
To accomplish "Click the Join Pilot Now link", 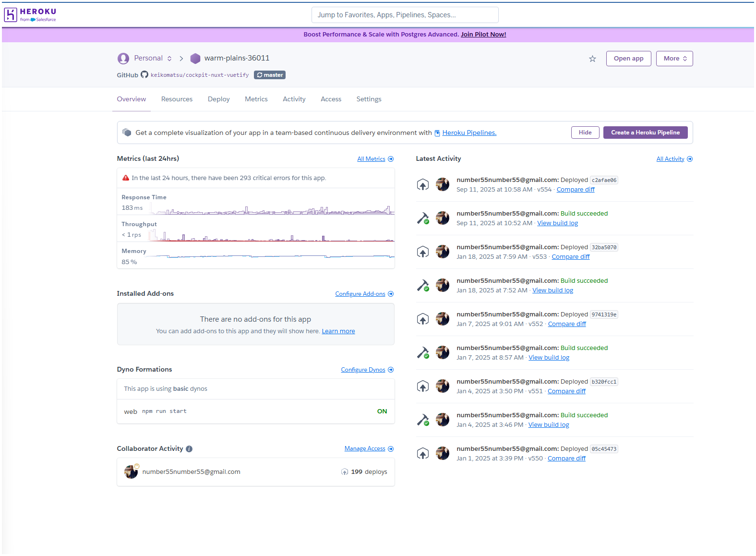I will (483, 35).
